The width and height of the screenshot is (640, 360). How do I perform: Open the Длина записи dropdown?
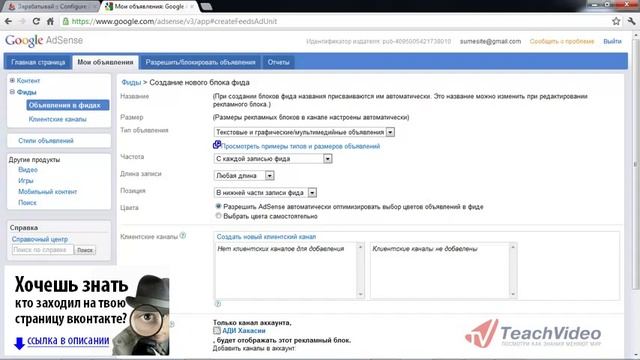pyautogui.click(x=244, y=176)
